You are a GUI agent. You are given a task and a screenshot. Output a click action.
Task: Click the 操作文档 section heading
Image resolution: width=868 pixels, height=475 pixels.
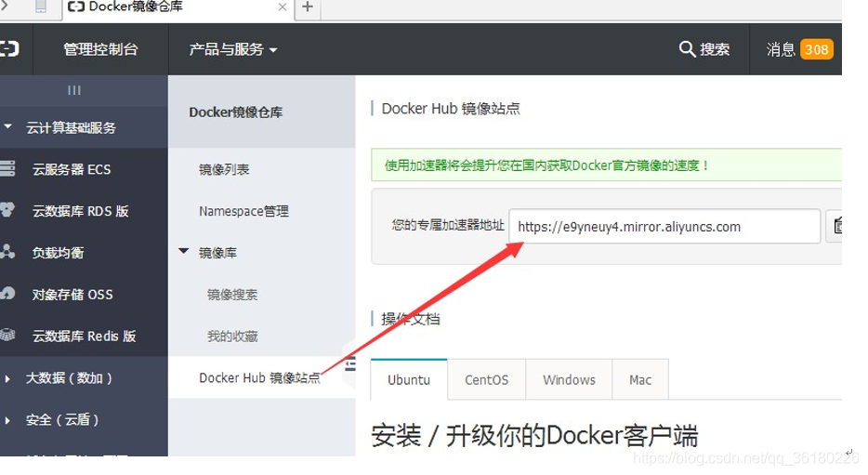[410, 319]
